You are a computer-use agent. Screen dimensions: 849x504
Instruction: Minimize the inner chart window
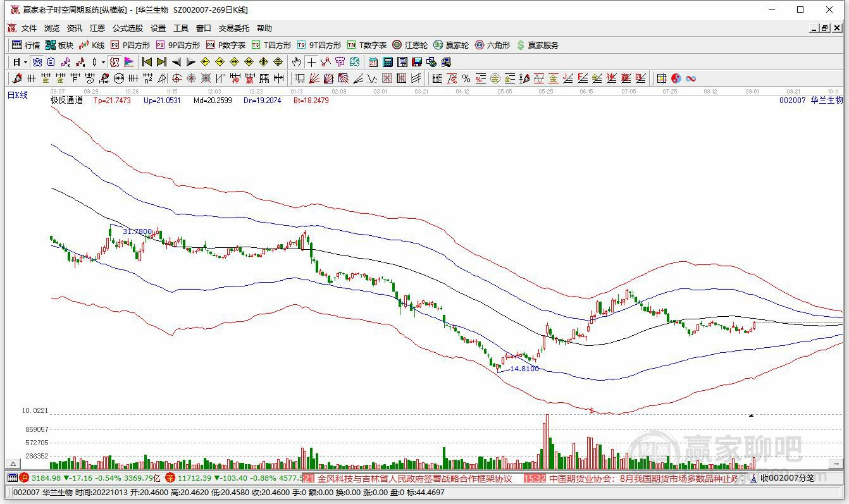[814, 28]
